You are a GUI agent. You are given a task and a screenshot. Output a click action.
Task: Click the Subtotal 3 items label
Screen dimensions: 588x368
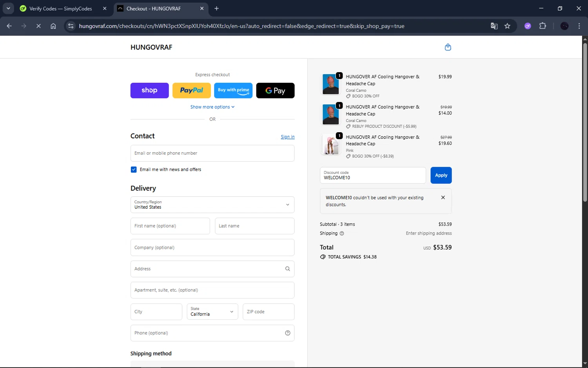pyautogui.click(x=337, y=224)
